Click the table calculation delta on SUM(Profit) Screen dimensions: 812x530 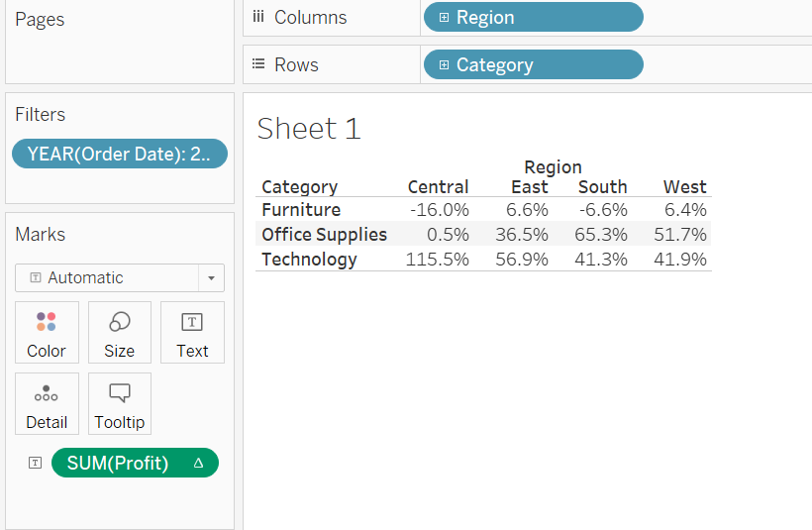pyautogui.click(x=198, y=463)
